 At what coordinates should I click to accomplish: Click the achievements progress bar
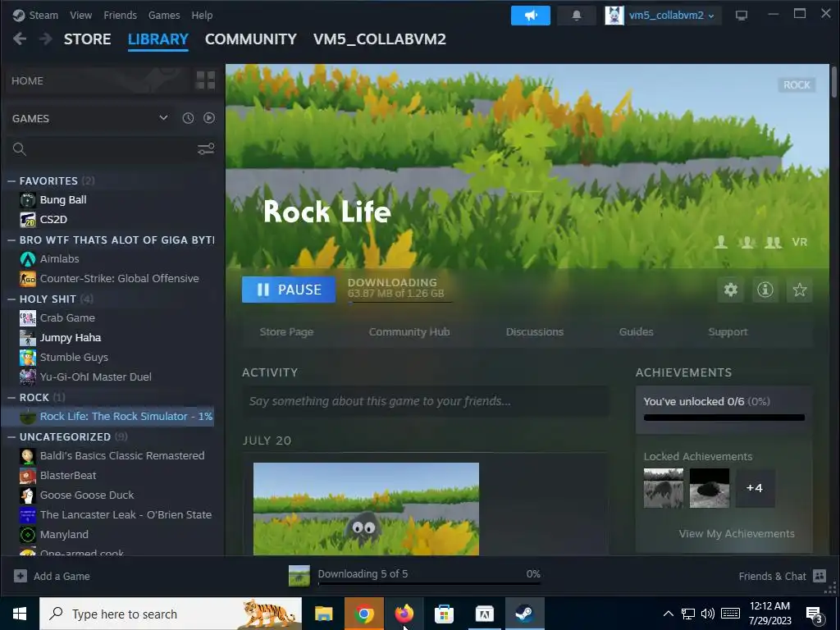(x=724, y=418)
